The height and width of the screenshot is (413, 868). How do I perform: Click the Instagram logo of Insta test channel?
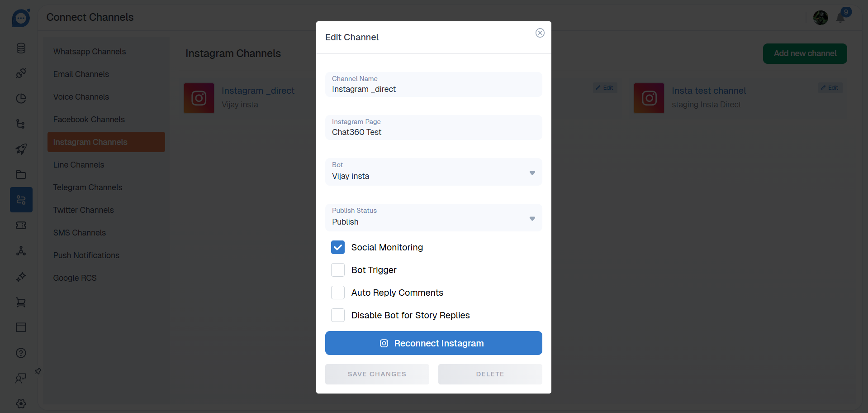[649, 98]
